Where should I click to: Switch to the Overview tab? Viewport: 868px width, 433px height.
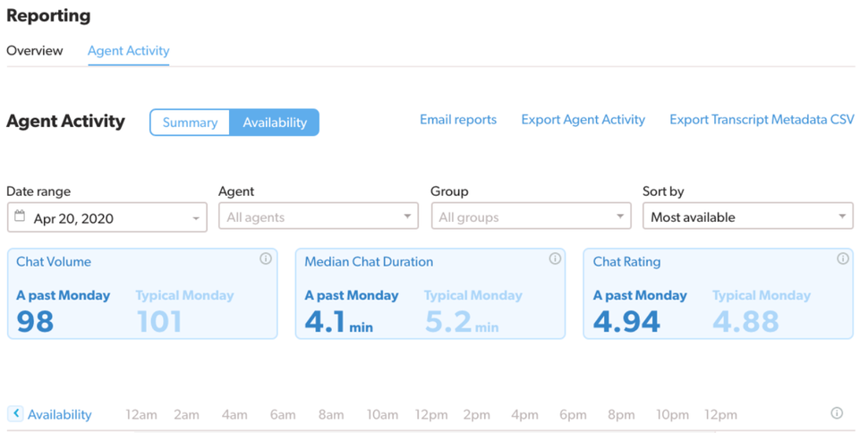click(35, 50)
